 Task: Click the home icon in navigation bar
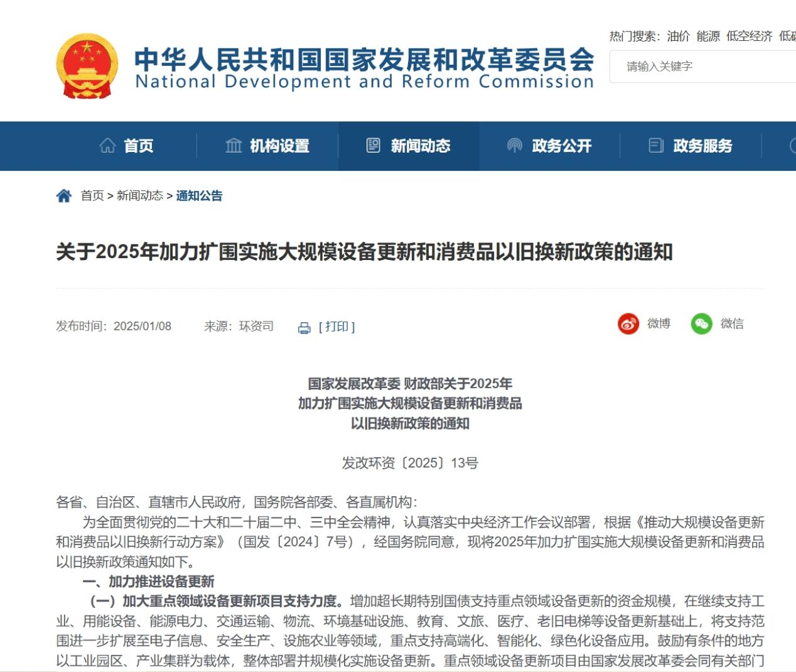click(107, 146)
